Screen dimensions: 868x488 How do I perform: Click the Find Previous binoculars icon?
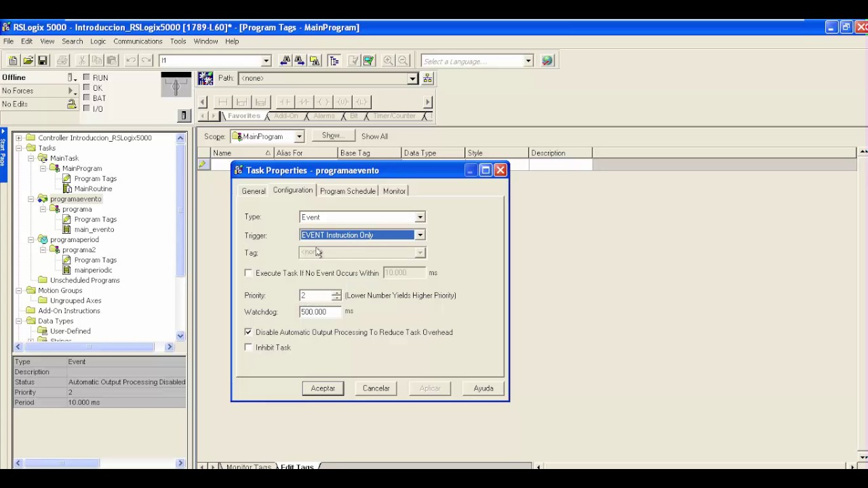[285, 61]
